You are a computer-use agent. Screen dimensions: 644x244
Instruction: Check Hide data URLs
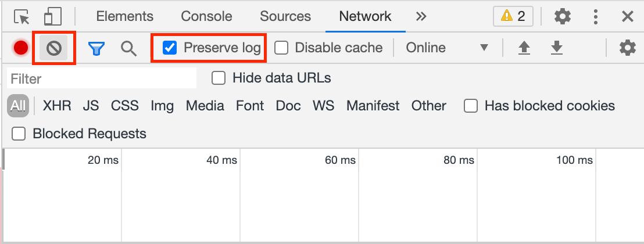coord(219,78)
